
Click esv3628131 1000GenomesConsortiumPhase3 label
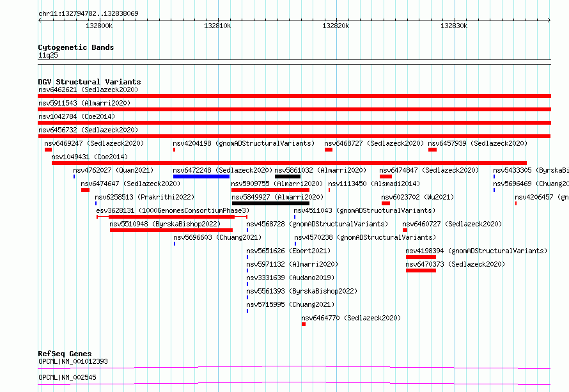(x=173, y=210)
